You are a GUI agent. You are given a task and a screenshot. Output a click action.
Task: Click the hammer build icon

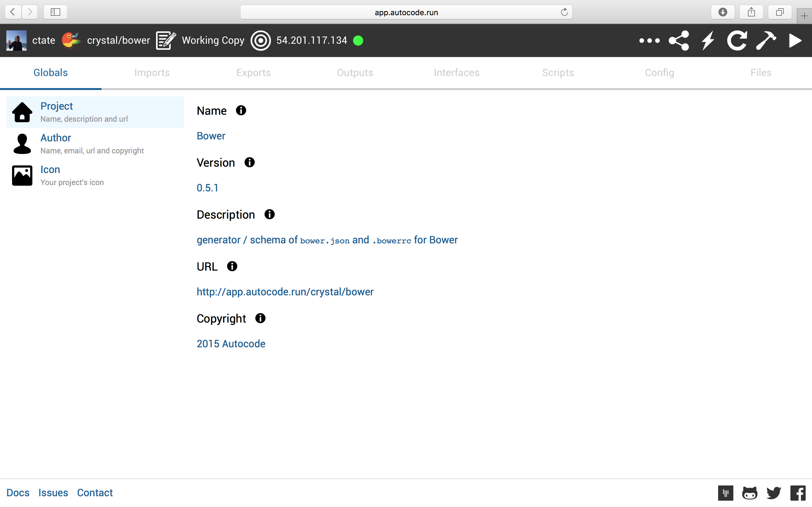[766, 41]
